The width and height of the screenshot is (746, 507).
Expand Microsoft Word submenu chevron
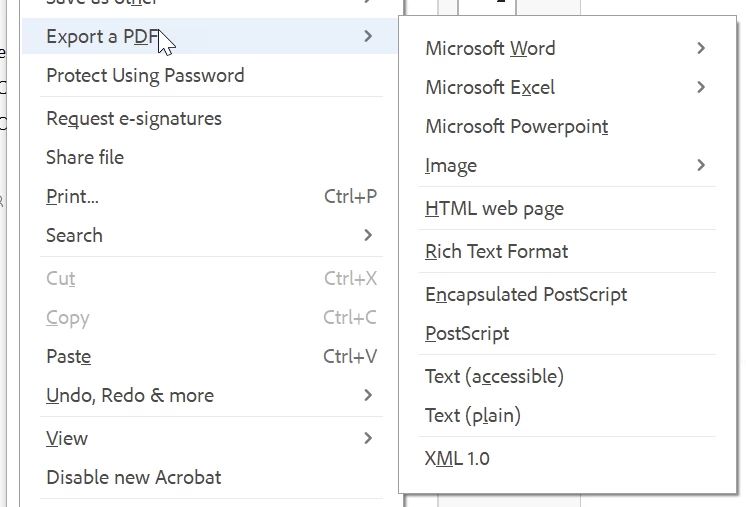(701, 48)
